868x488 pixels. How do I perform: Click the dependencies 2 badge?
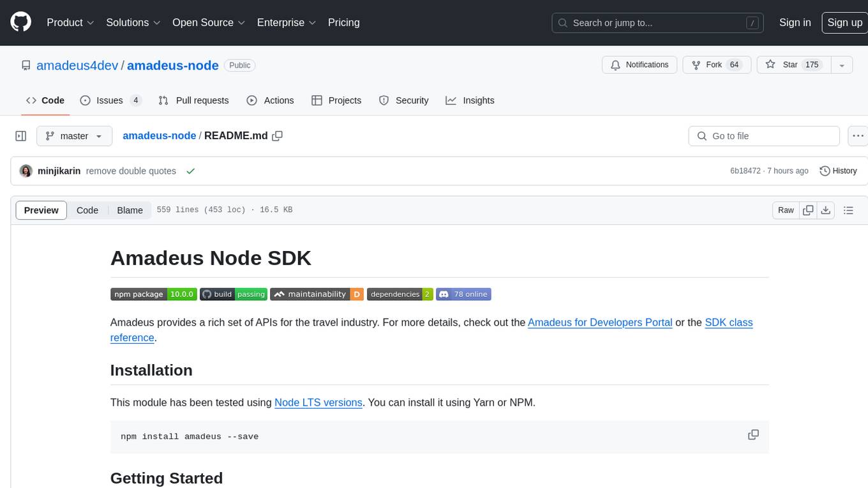pos(400,294)
